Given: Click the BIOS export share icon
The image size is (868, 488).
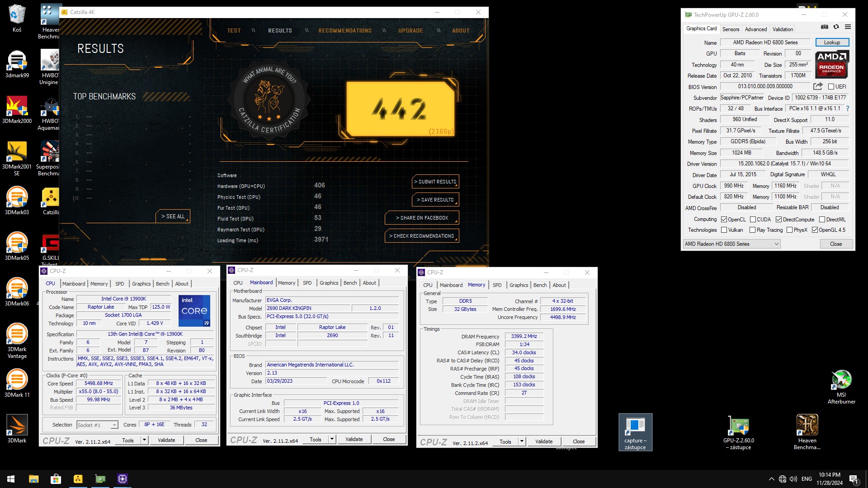Looking at the screenshot, I should (x=817, y=86).
